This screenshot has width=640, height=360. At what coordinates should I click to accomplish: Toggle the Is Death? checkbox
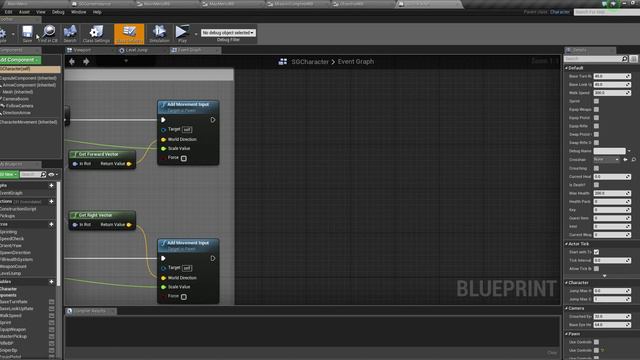point(596,185)
